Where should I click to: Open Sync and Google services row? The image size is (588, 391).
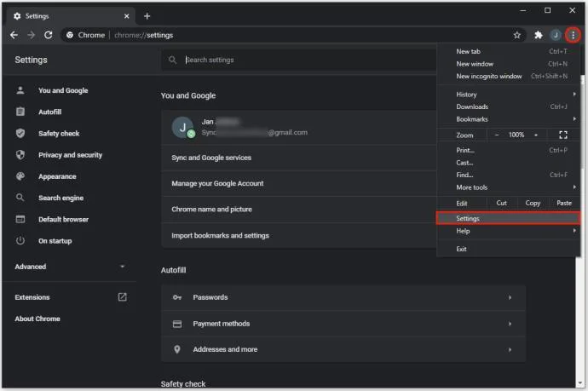(299, 158)
